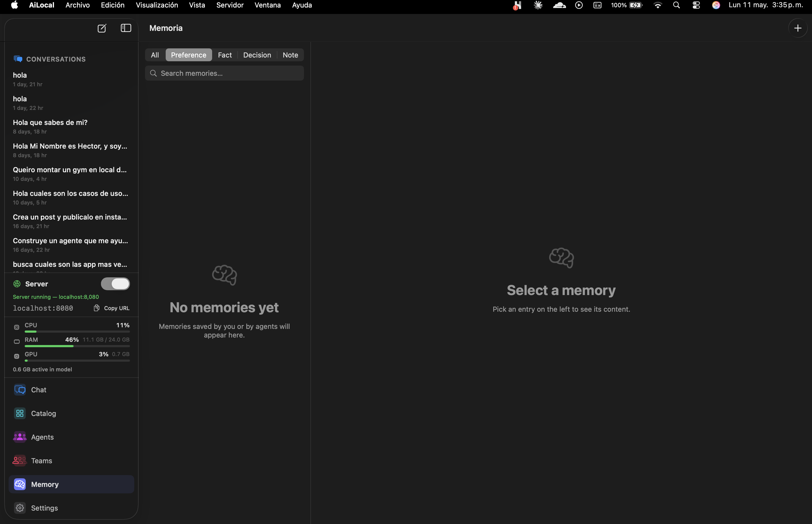Image resolution: width=812 pixels, height=524 pixels.
Task: Switch to the Fact filter tab
Action: 225,55
